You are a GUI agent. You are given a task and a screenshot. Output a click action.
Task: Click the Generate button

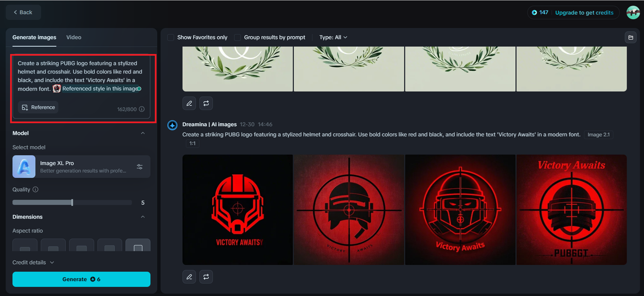click(82, 279)
